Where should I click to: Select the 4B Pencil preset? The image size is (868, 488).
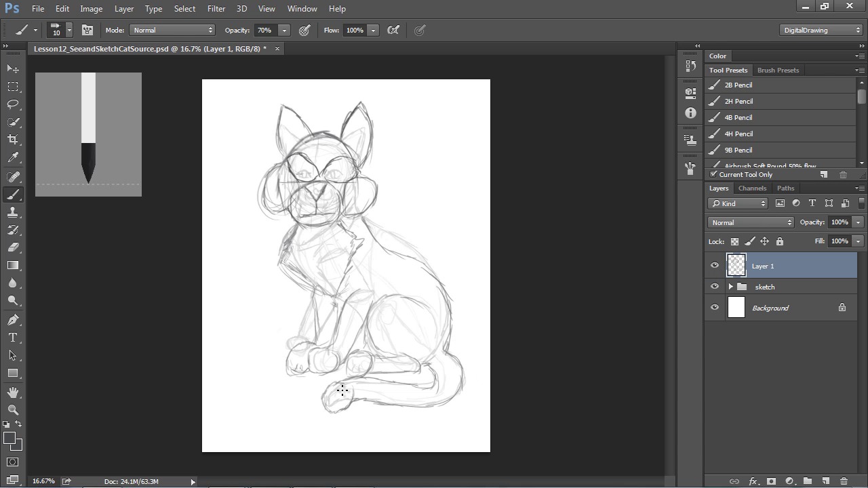[738, 118]
